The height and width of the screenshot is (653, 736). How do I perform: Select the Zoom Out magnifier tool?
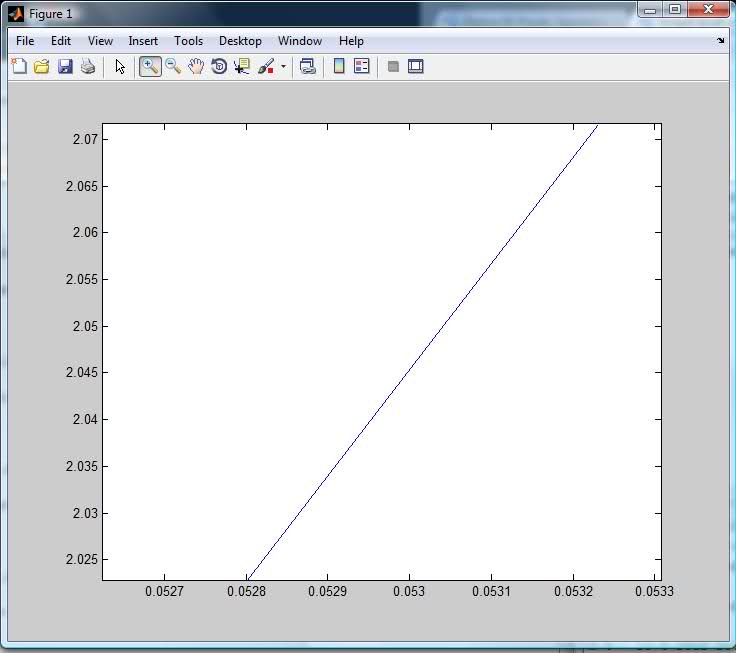[x=173, y=67]
